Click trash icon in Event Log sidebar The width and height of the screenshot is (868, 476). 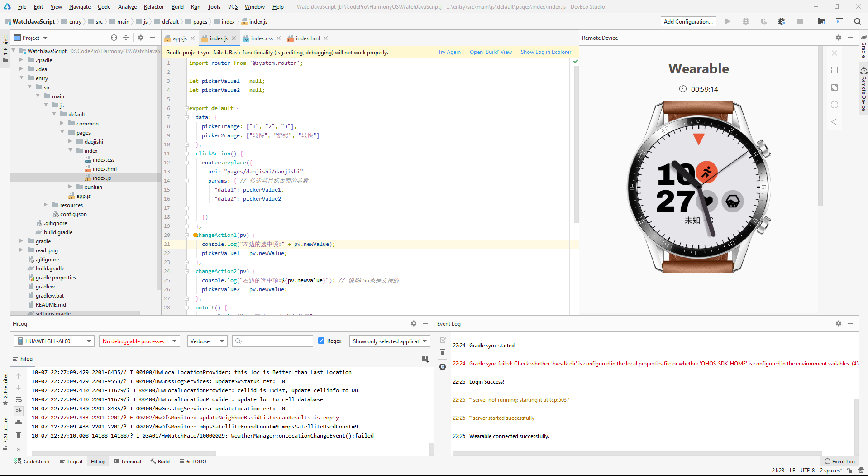pyautogui.click(x=443, y=352)
